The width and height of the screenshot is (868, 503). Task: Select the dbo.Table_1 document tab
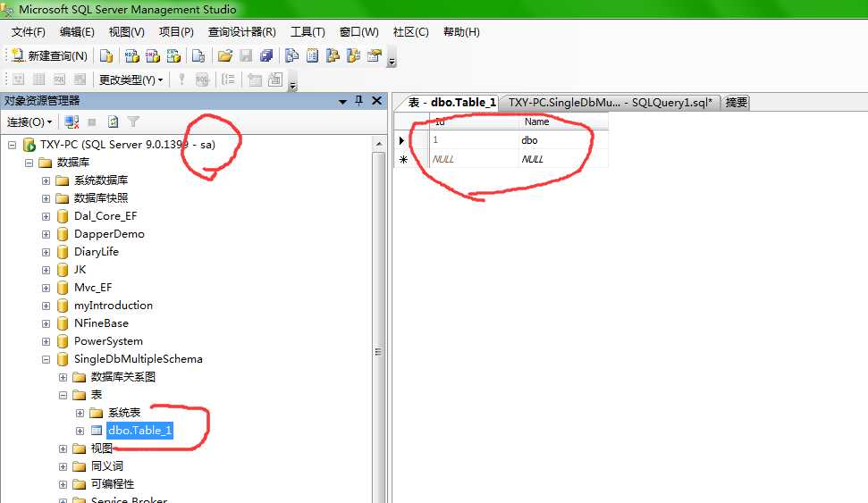click(451, 103)
